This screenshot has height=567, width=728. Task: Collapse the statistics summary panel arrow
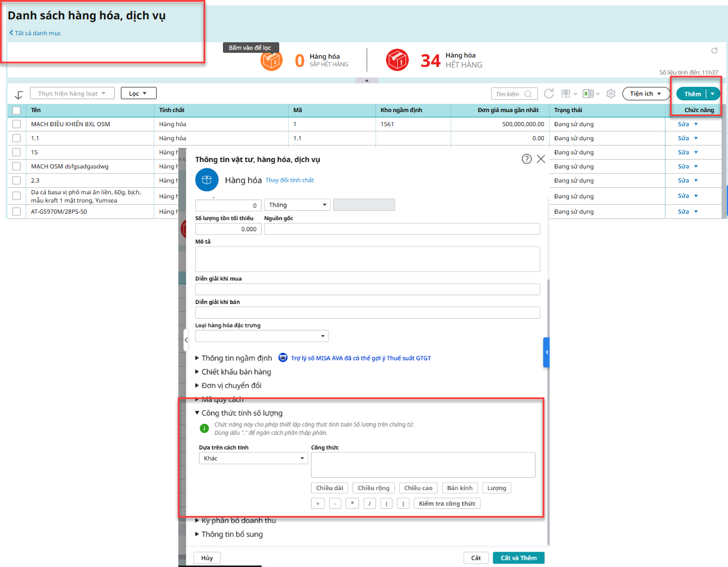point(367,80)
